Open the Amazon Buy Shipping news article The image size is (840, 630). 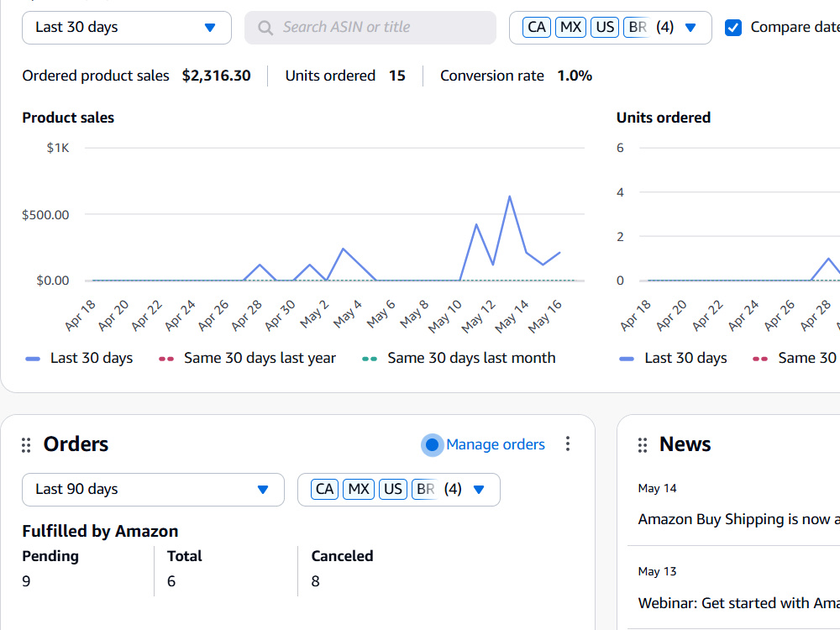(x=738, y=519)
